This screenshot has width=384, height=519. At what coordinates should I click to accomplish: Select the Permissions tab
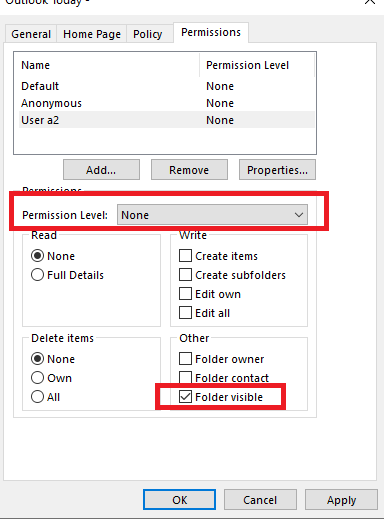pos(211,32)
